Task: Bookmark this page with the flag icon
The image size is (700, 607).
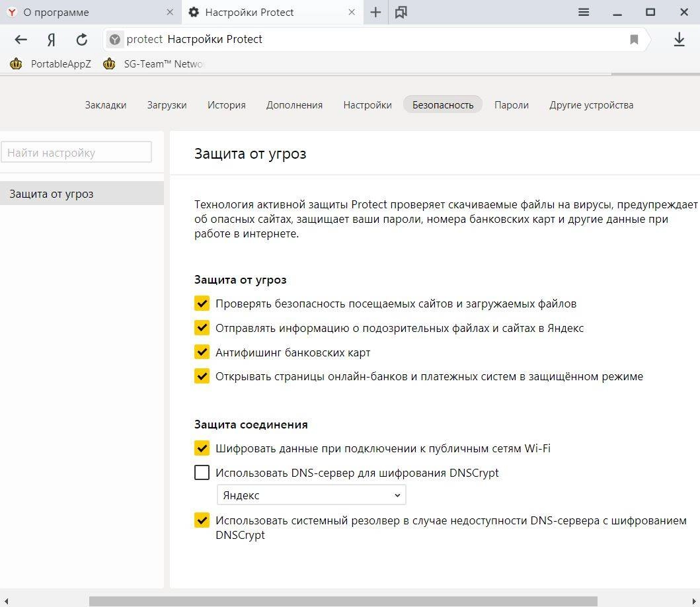Action: [x=634, y=40]
